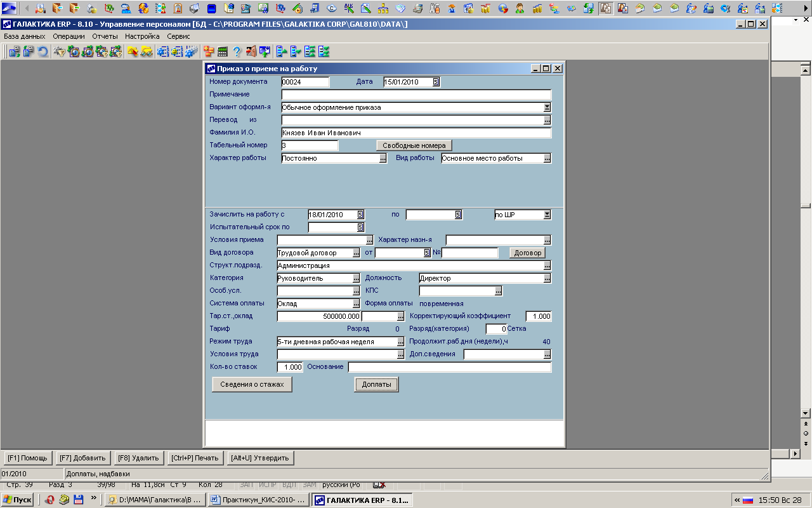
Task: Open selection list for Вид работы field
Action: [x=547, y=158]
